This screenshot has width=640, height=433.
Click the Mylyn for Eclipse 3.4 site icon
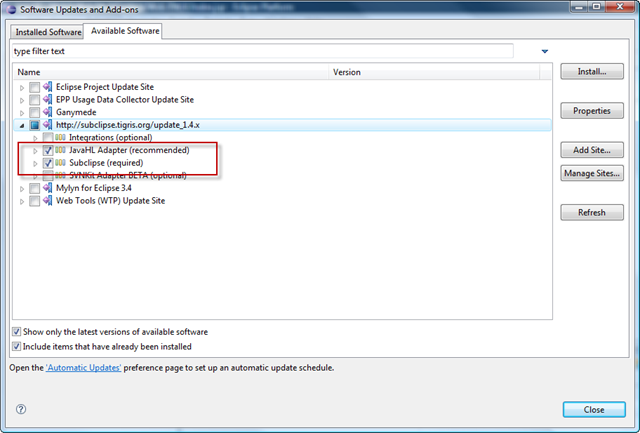click(48, 188)
